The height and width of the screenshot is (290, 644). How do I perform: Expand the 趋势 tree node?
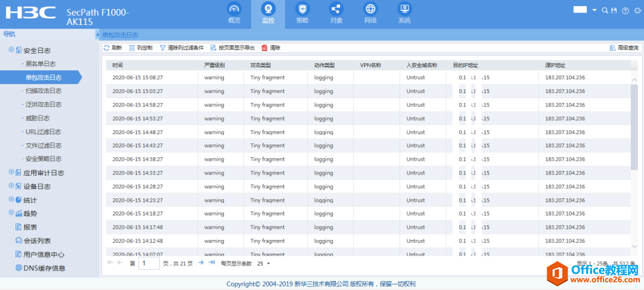tap(11, 213)
